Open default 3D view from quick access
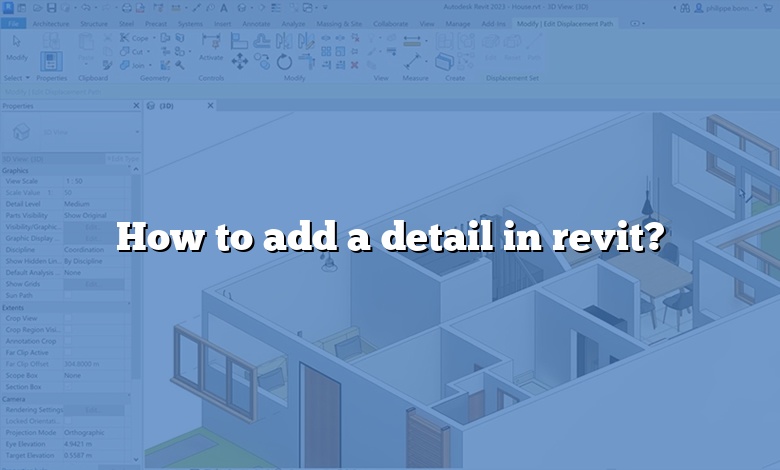Screen dimensions: 780x470 [x=241, y=8]
